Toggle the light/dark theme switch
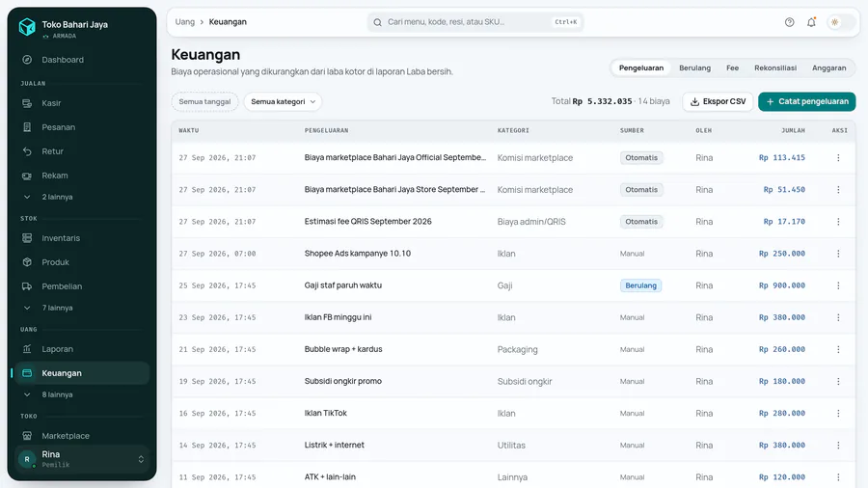The width and height of the screenshot is (868, 488). [x=840, y=22]
